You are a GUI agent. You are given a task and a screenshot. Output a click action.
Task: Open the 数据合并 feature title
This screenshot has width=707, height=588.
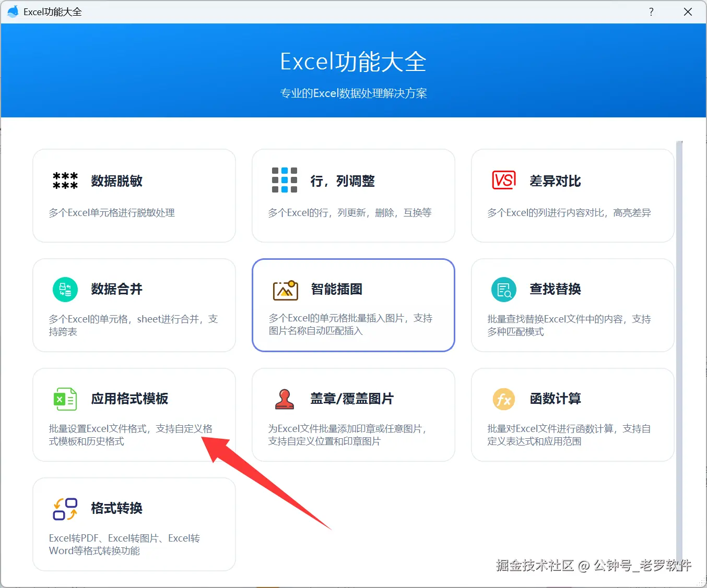click(117, 289)
